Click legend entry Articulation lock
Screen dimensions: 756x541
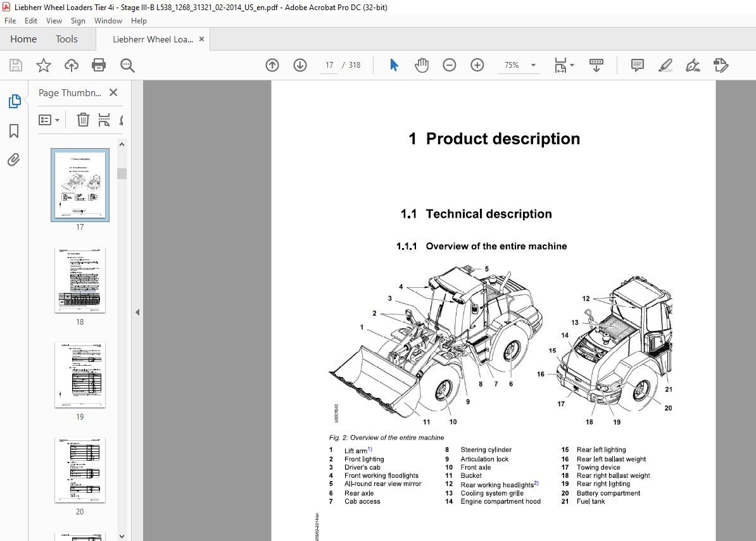[x=484, y=459]
